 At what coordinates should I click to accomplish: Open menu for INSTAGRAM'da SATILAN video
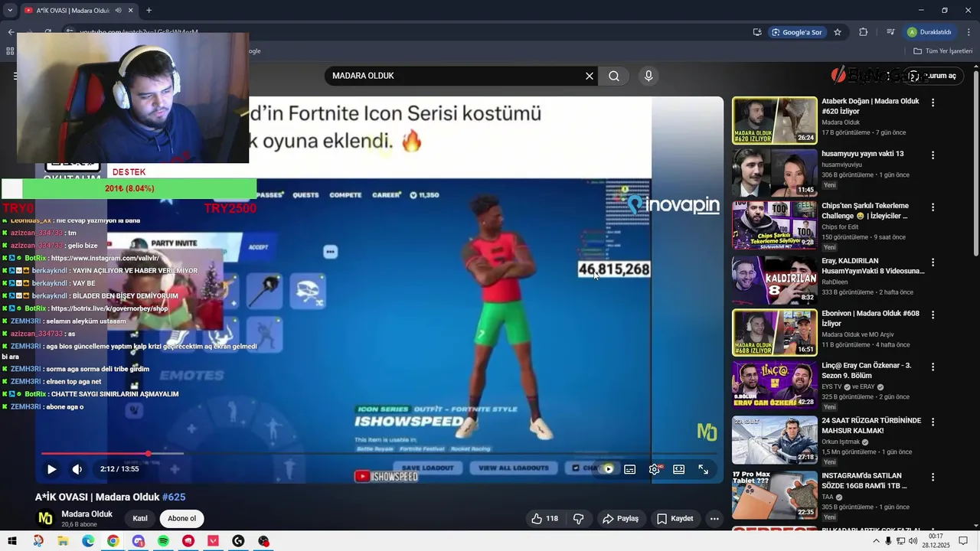point(933,478)
